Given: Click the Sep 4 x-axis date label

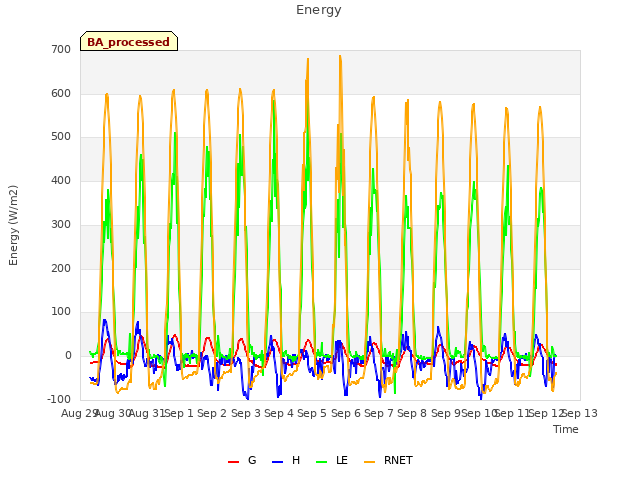Looking at the screenshot, I should 279,413.
